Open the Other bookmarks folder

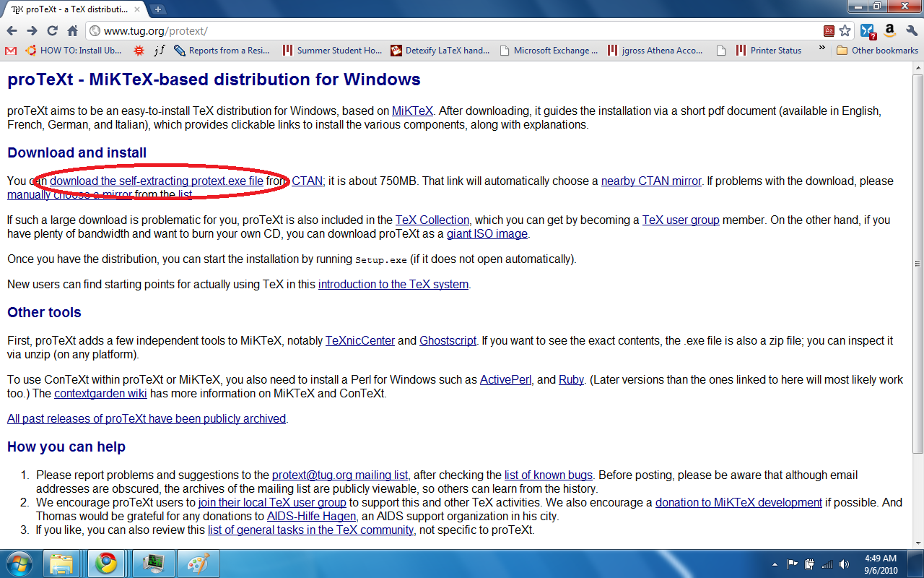[877, 51]
